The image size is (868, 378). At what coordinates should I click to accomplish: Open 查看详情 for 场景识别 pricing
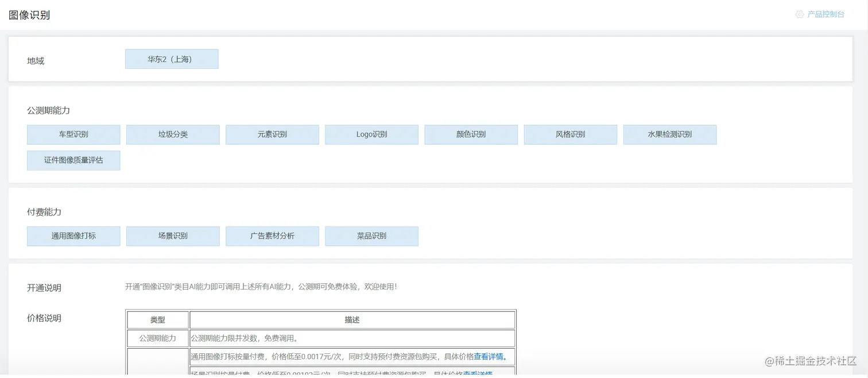coord(489,374)
